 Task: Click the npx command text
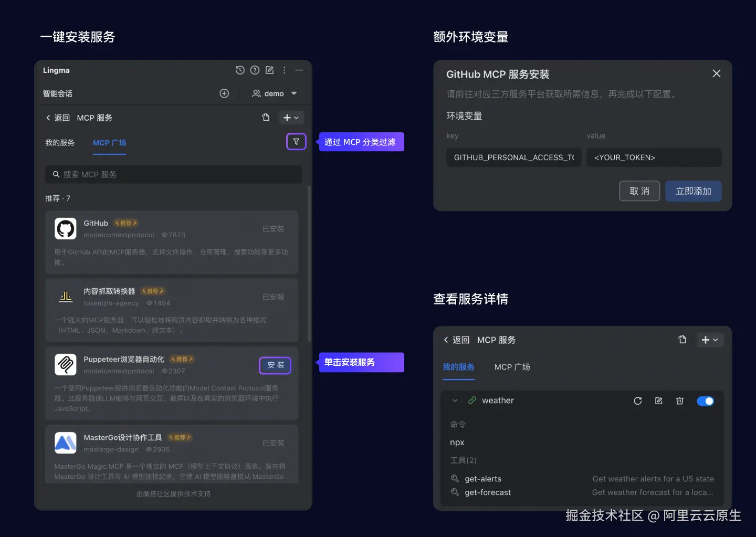(457, 443)
